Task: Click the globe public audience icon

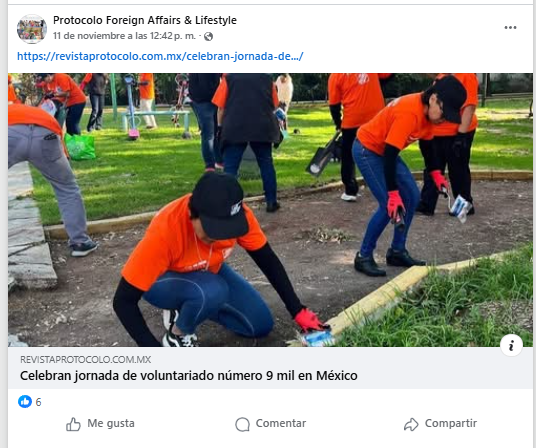Action: click(x=208, y=37)
